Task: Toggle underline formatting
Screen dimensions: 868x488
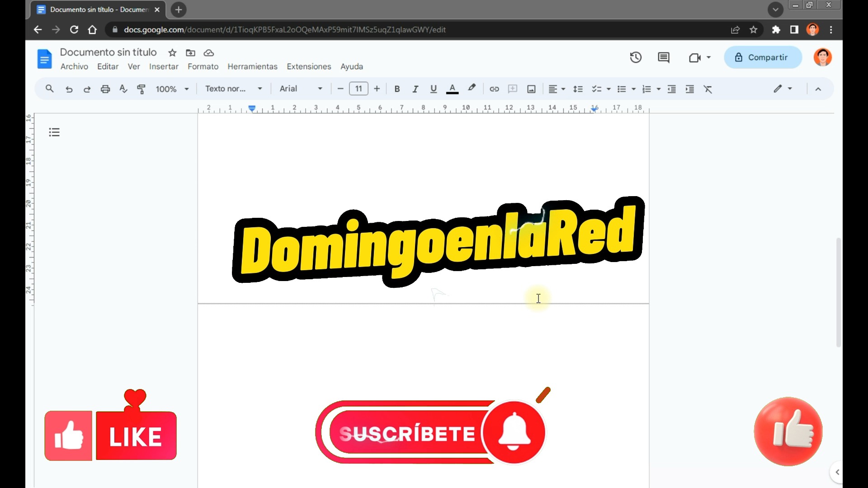Action: pos(434,89)
